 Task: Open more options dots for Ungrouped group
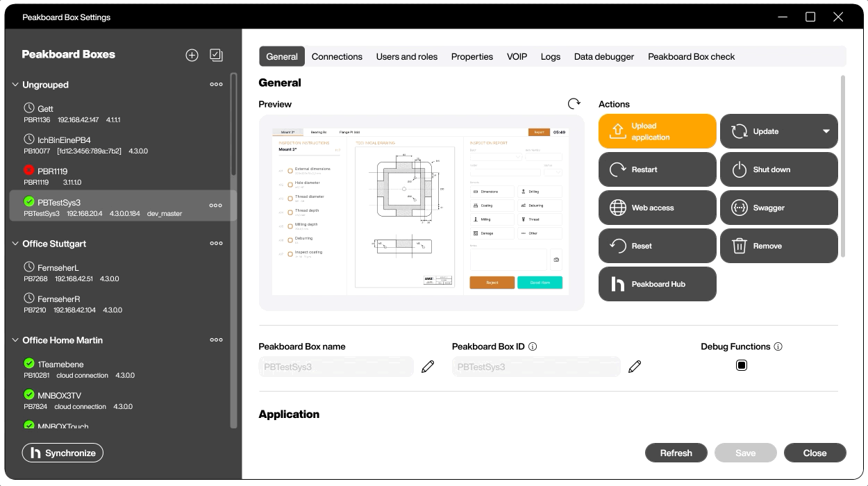217,85
